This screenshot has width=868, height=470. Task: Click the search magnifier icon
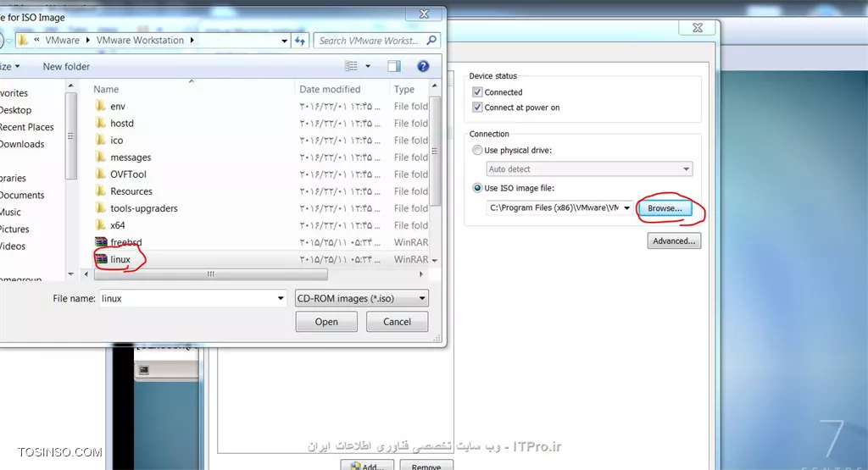tap(431, 40)
